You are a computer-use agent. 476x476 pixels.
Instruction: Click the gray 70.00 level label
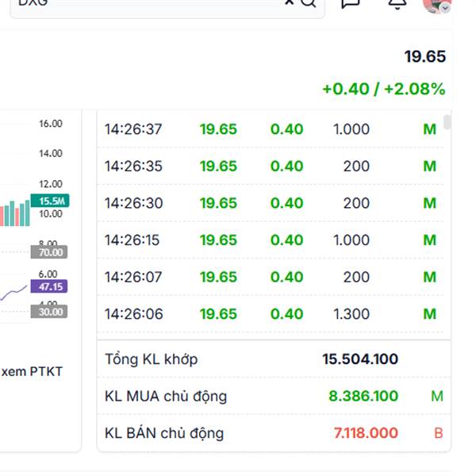[50, 252]
